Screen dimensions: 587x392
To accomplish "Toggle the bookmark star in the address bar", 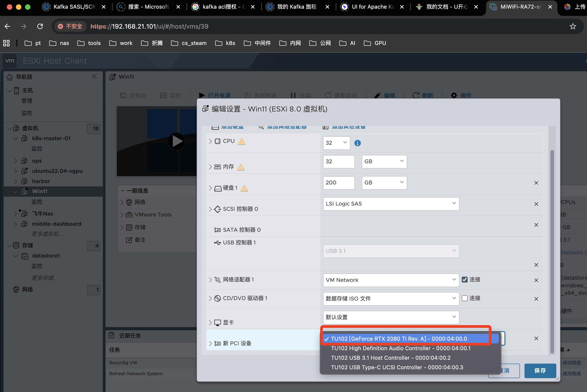I will [573, 26].
